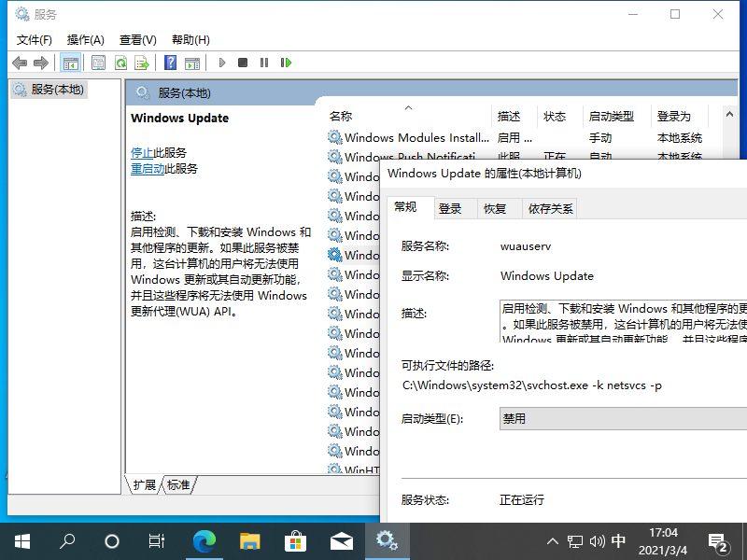Open the Help toolbar icon

coord(170,63)
